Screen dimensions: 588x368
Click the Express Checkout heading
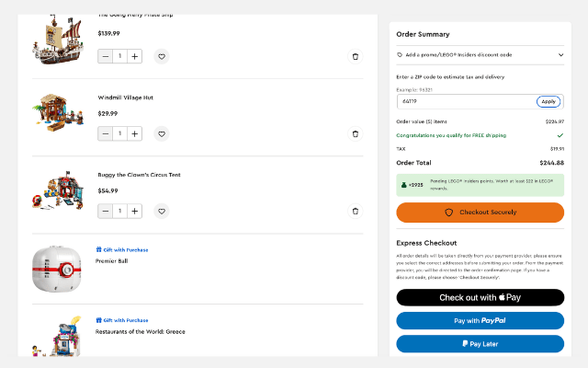pos(426,243)
